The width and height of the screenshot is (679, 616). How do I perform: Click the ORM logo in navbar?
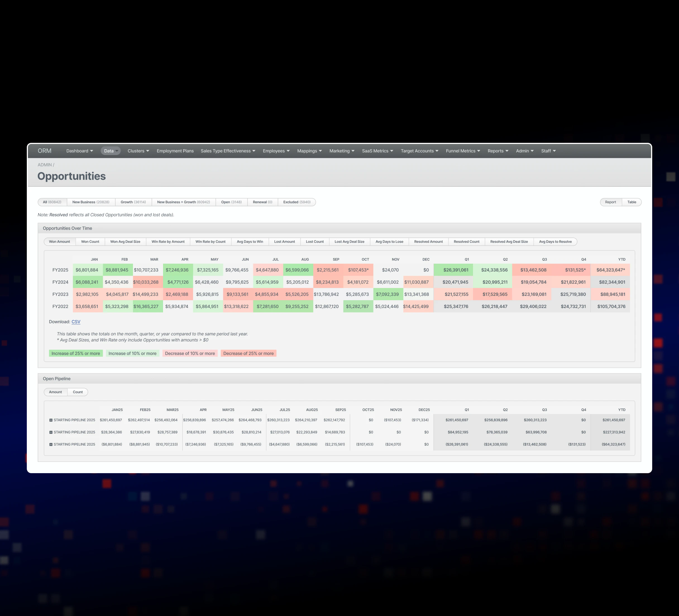[44, 151]
